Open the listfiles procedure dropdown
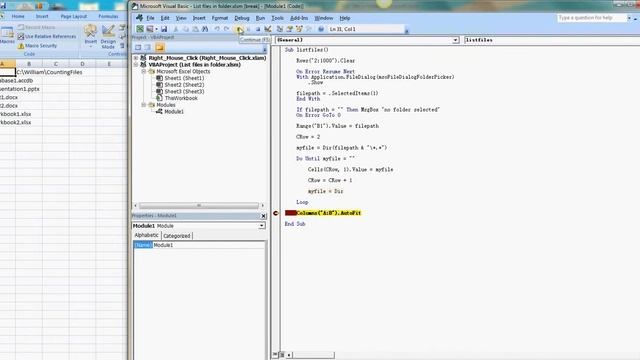 [552, 40]
